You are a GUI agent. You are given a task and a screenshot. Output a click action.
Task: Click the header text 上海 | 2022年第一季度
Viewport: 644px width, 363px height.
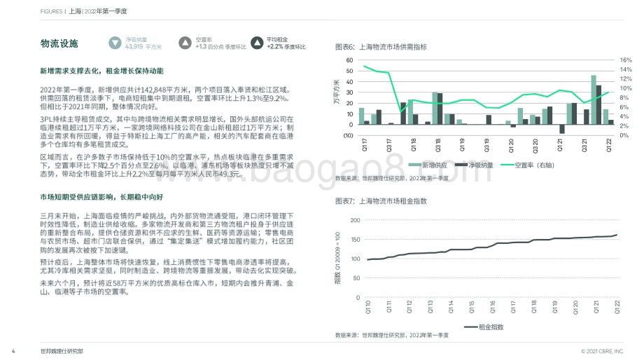[98, 11]
